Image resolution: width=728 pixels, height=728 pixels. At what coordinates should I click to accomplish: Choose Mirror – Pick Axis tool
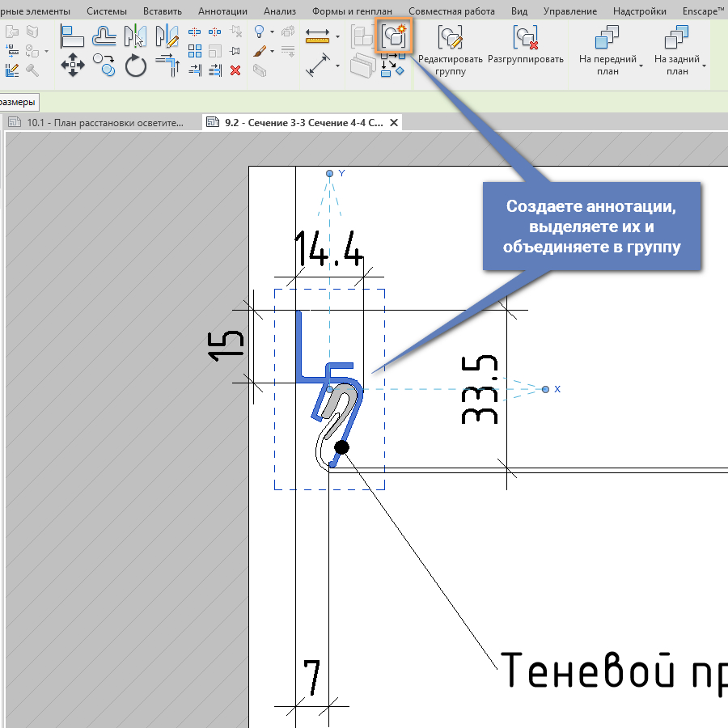click(135, 36)
